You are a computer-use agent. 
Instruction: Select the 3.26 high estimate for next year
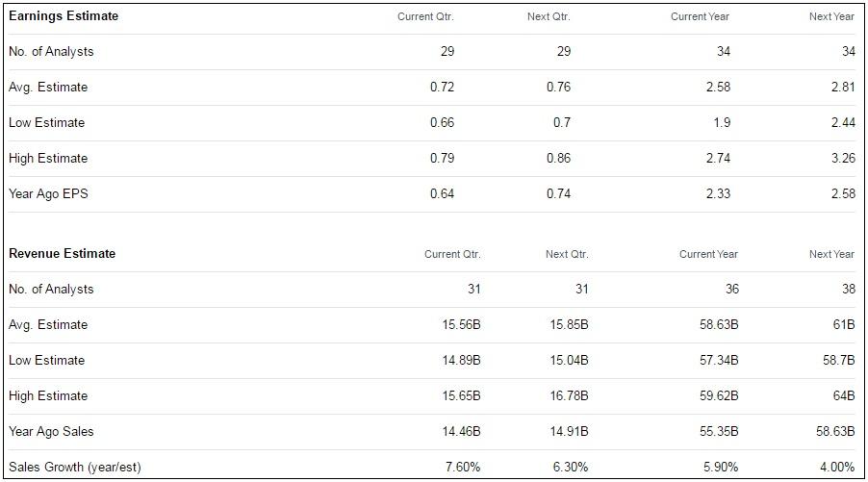843,159
